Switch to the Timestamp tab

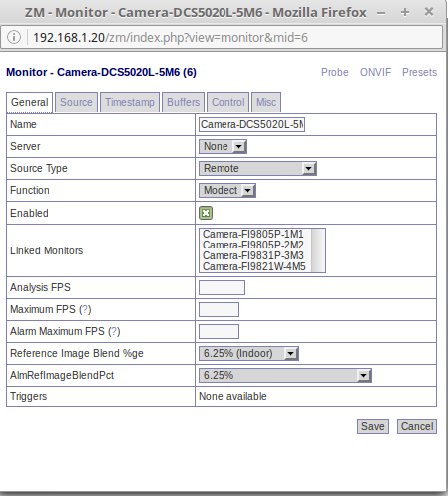pyautogui.click(x=130, y=102)
